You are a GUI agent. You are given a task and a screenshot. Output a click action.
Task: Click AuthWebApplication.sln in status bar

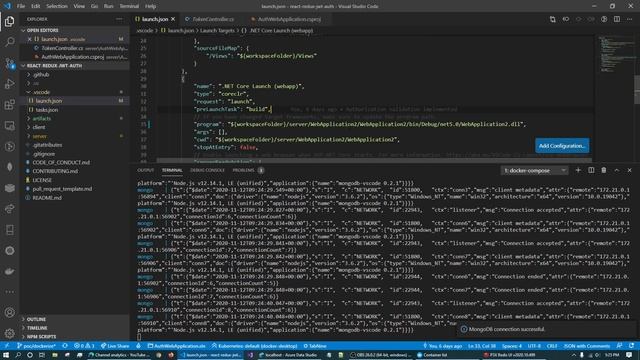coord(176,346)
